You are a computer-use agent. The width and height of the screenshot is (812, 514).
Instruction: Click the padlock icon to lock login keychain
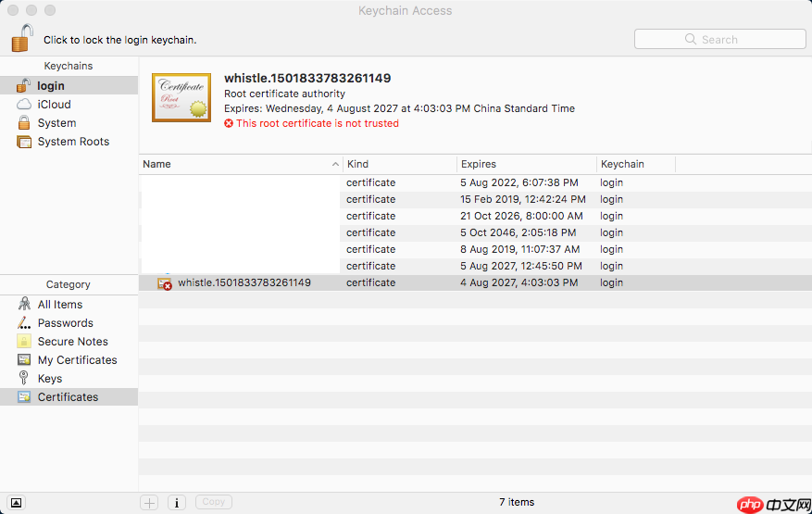[22, 38]
